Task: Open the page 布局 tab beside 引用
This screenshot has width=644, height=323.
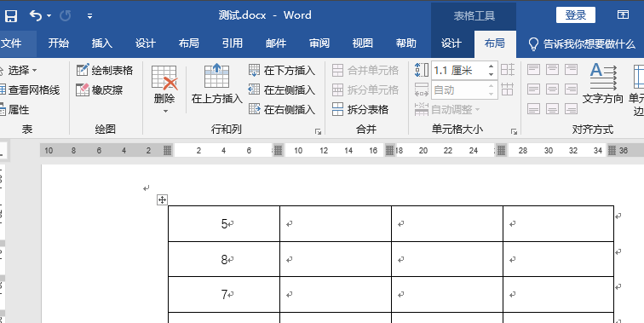Action: 189,43
